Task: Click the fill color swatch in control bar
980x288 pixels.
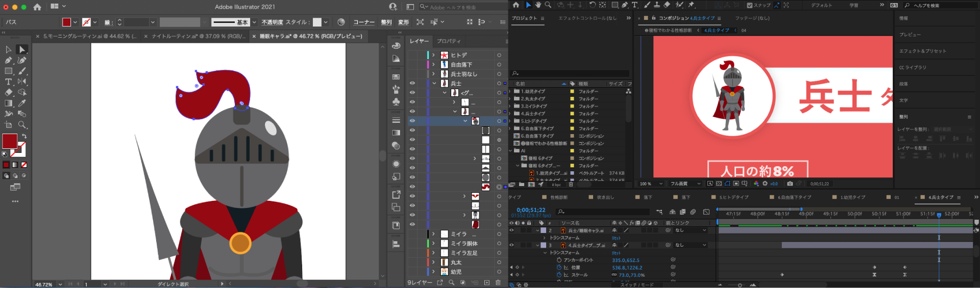Action: [66, 22]
